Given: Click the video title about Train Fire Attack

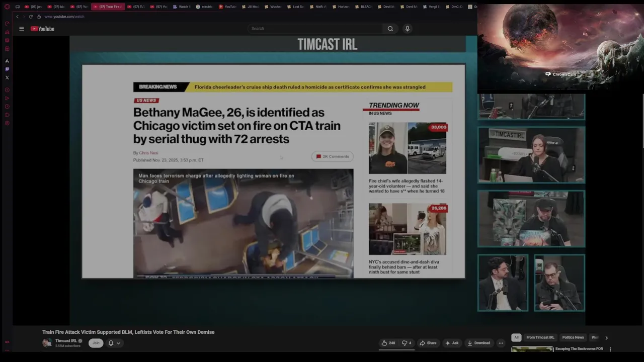Looking at the screenshot, I should [128, 332].
